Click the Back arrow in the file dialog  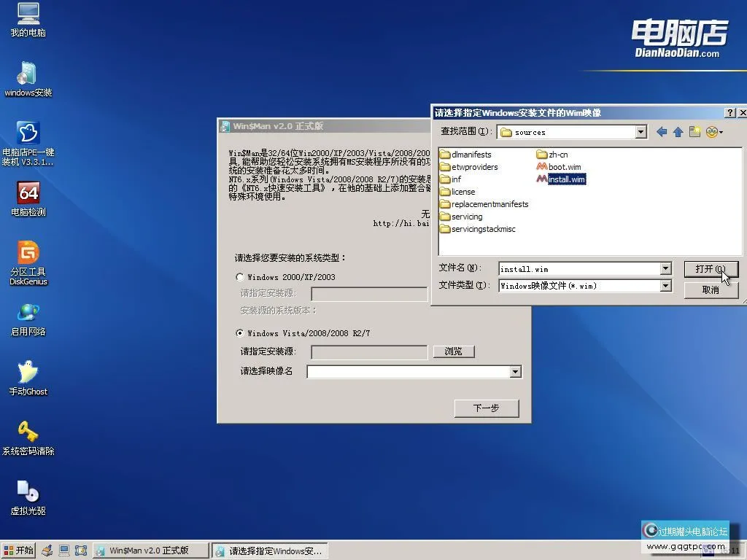pyautogui.click(x=661, y=132)
